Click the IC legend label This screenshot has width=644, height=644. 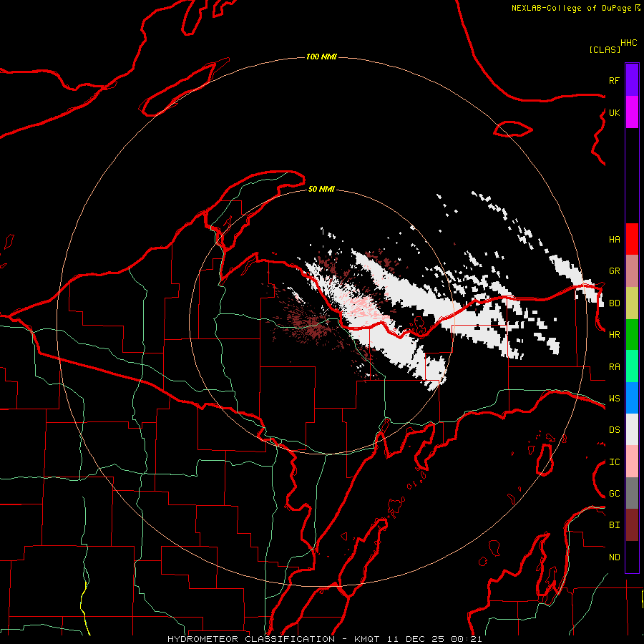[x=615, y=462]
